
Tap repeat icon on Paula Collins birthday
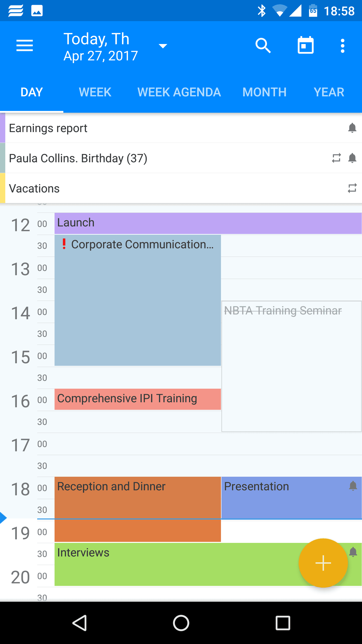tap(336, 158)
